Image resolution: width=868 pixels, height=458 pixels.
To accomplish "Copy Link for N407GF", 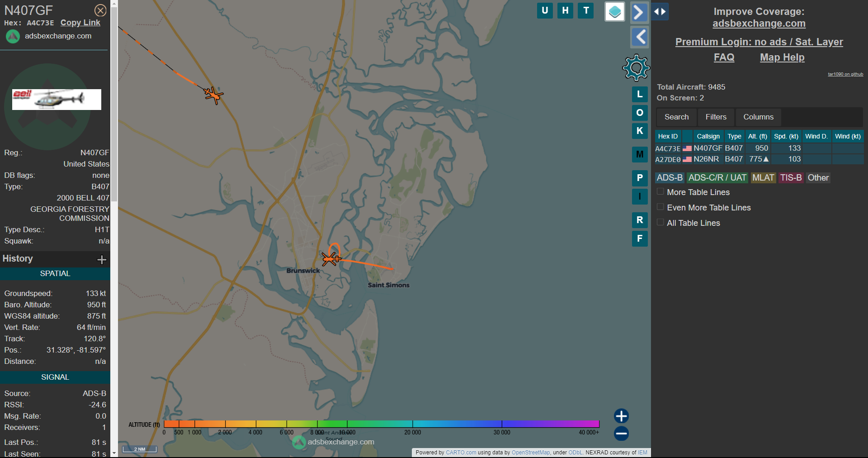I will point(80,23).
